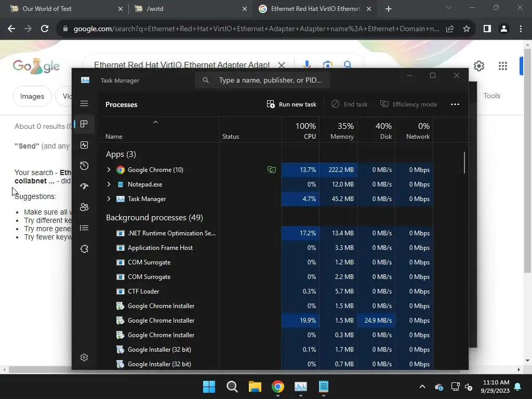532x399 pixels.
Task: Select the .NET Runtime Optimization Se... process
Action: [265, 233]
